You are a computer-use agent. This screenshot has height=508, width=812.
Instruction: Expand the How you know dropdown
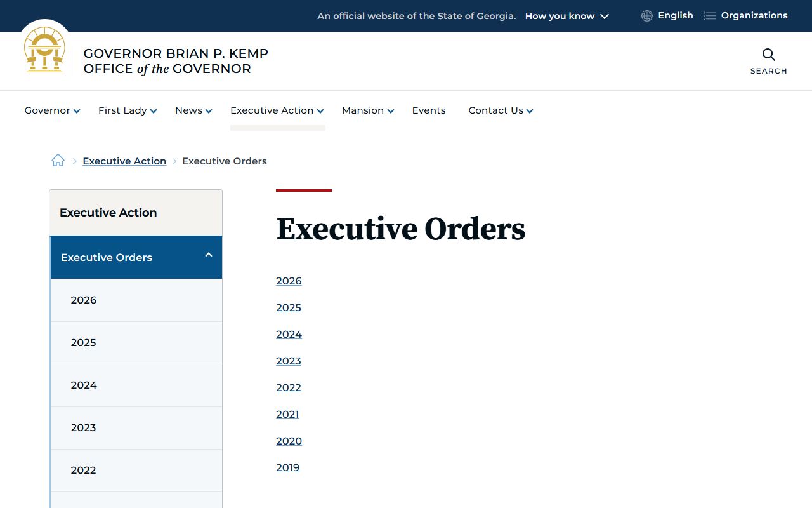point(567,16)
